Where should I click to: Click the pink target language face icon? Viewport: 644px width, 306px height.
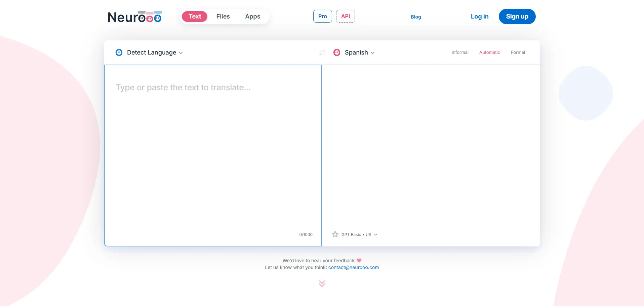336,53
